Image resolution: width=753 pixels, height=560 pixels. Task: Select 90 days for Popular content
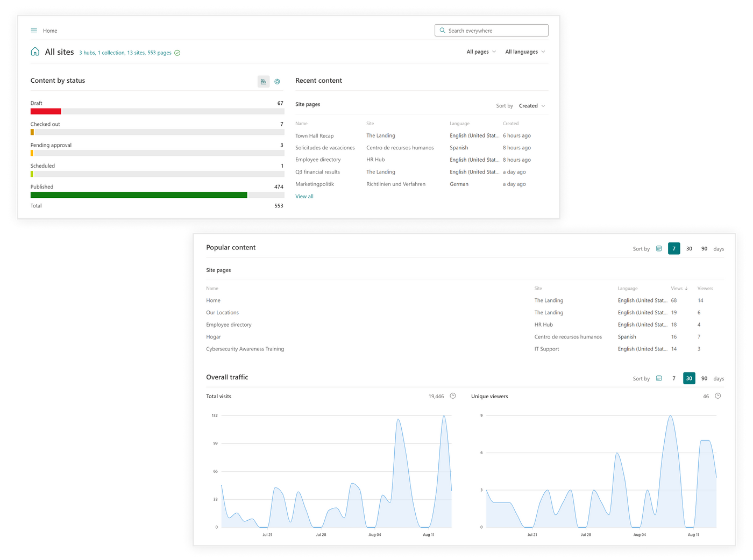(x=704, y=249)
